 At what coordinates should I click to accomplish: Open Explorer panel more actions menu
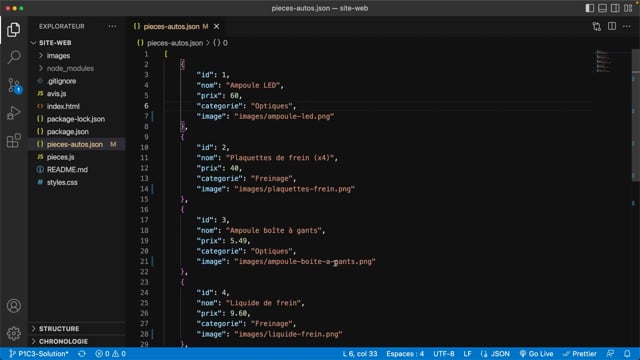pyautogui.click(x=112, y=27)
